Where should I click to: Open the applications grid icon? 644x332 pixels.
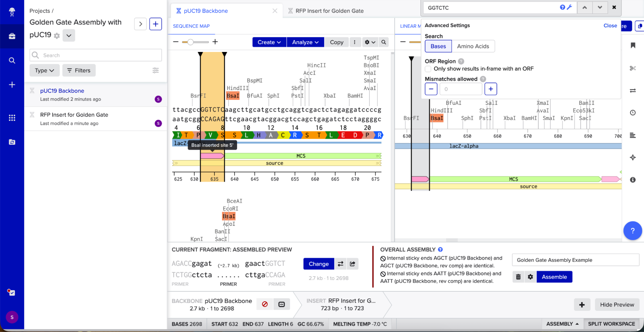[12, 118]
